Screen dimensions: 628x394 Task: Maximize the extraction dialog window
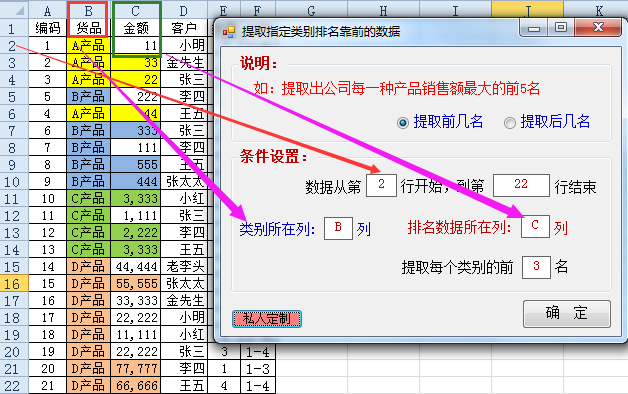(561, 28)
